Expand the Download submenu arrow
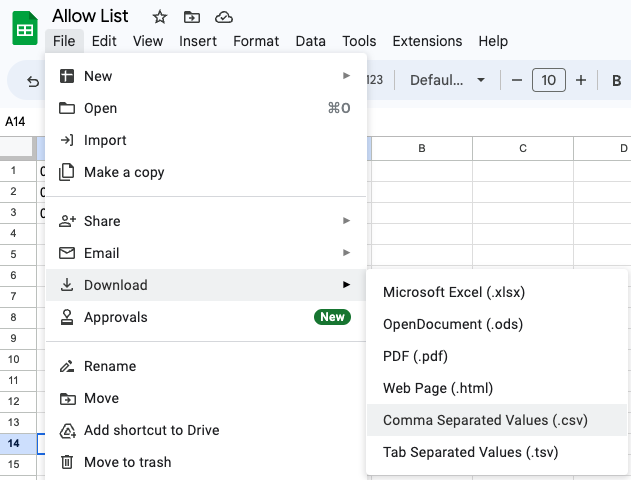The width and height of the screenshot is (631, 480). 346,284
